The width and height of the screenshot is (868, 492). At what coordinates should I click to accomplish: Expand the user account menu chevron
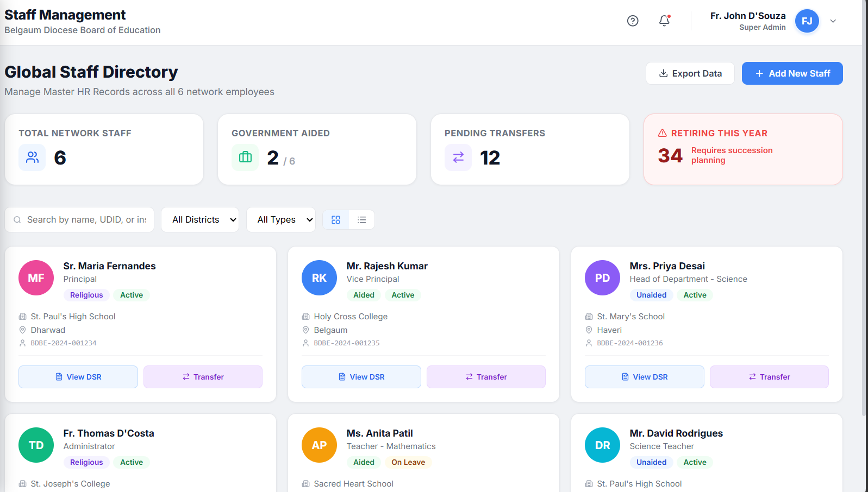(x=833, y=21)
